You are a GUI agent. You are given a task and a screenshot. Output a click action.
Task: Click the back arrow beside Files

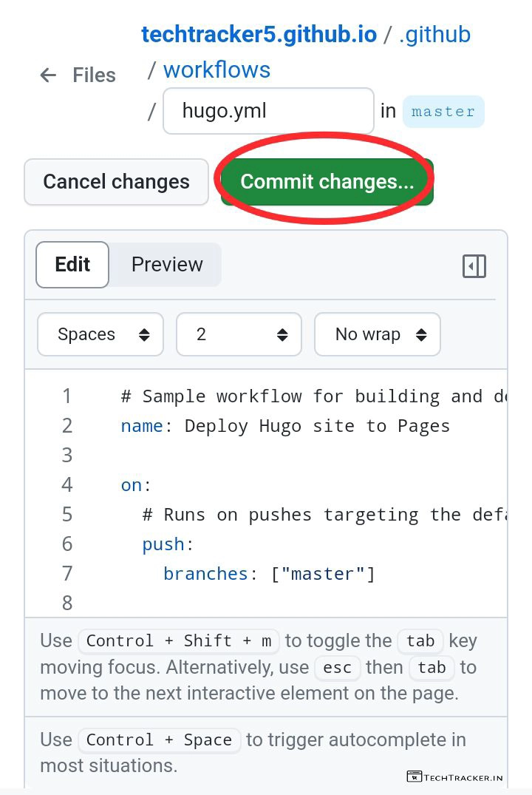48,75
